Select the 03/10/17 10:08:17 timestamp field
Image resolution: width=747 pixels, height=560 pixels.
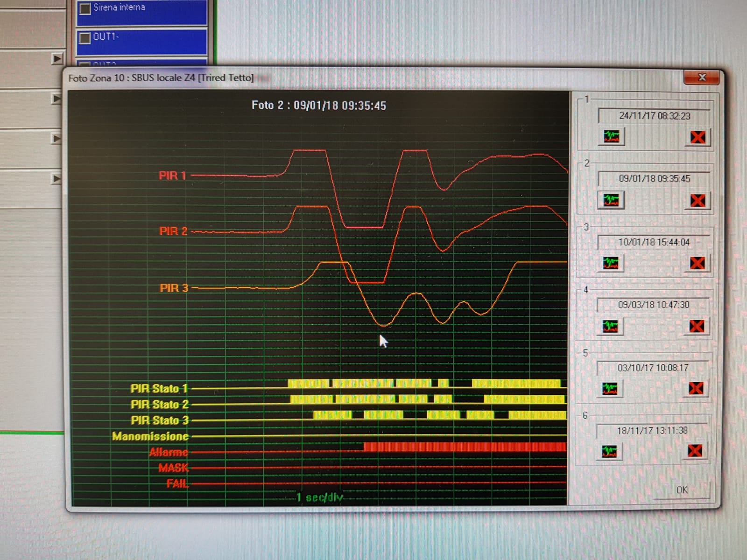click(x=653, y=368)
